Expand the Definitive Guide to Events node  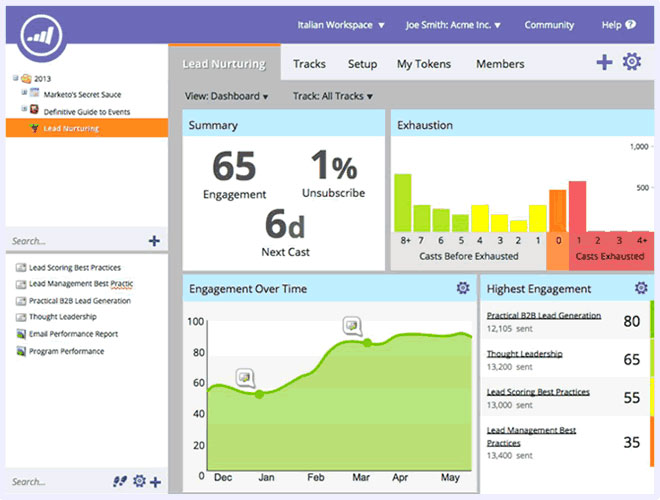24,109
